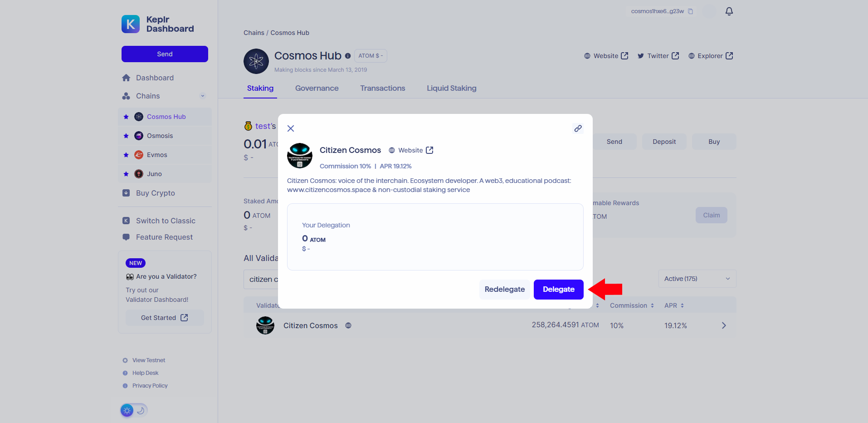This screenshot has height=423, width=868.
Task: Copy the modal's link via chain icon
Action: pos(578,128)
